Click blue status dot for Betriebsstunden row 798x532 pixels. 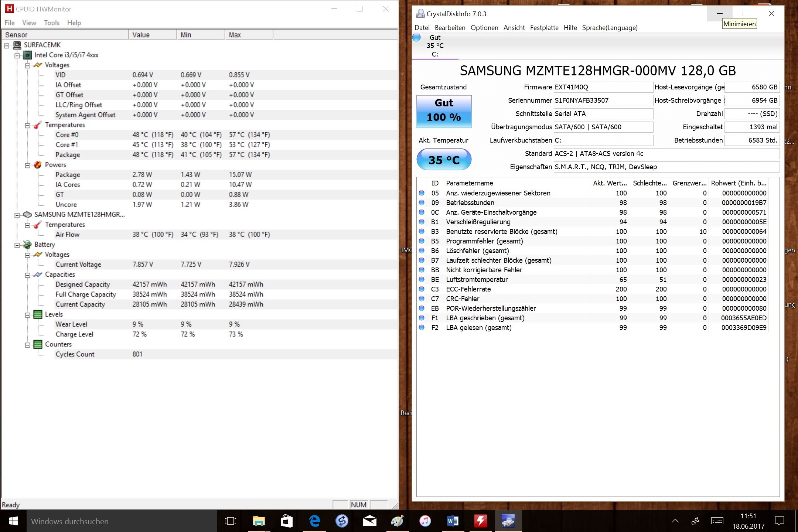coord(422,203)
